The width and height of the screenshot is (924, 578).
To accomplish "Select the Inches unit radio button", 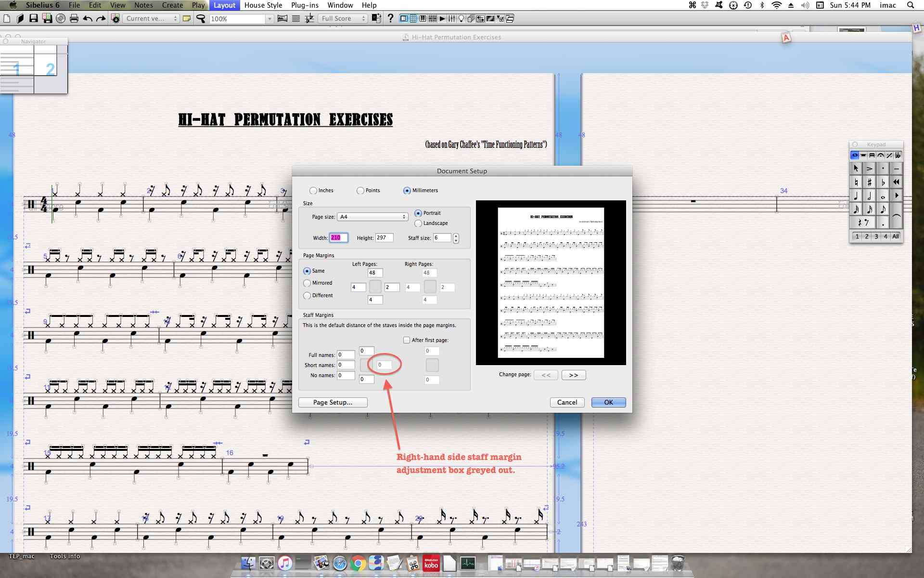I will [x=313, y=190].
